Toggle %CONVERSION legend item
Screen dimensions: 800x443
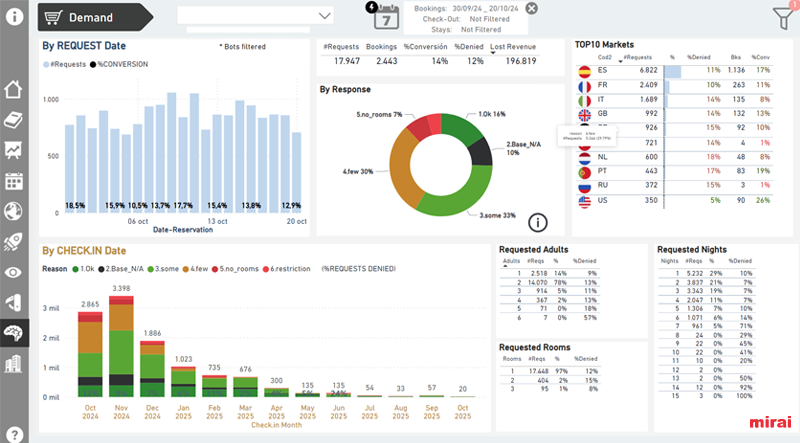[119, 64]
